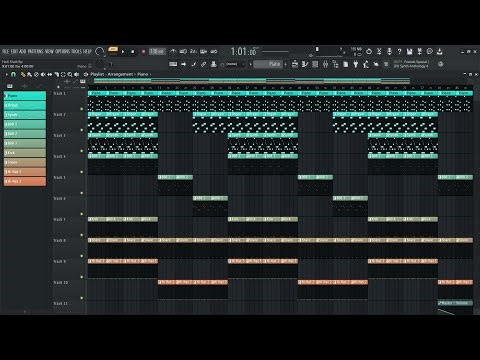The image size is (480, 360).
Task: Click the question mark help icon
Action: coord(399,51)
